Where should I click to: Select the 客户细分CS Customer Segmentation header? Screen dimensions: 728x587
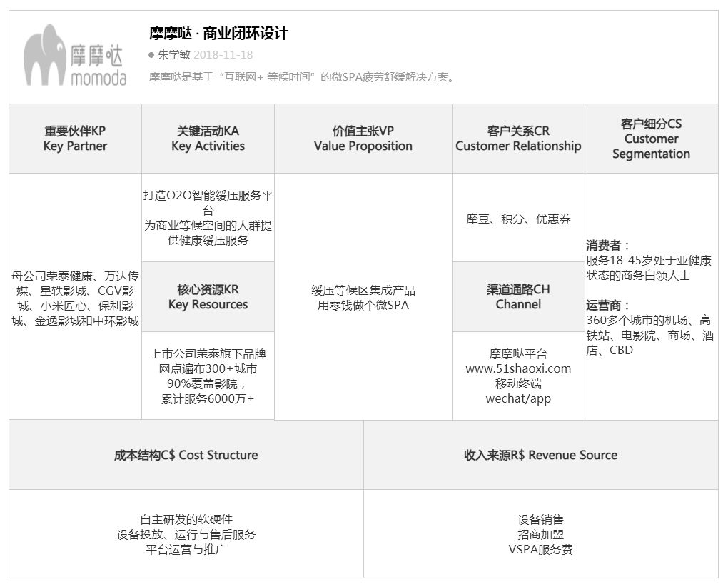tap(652, 139)
